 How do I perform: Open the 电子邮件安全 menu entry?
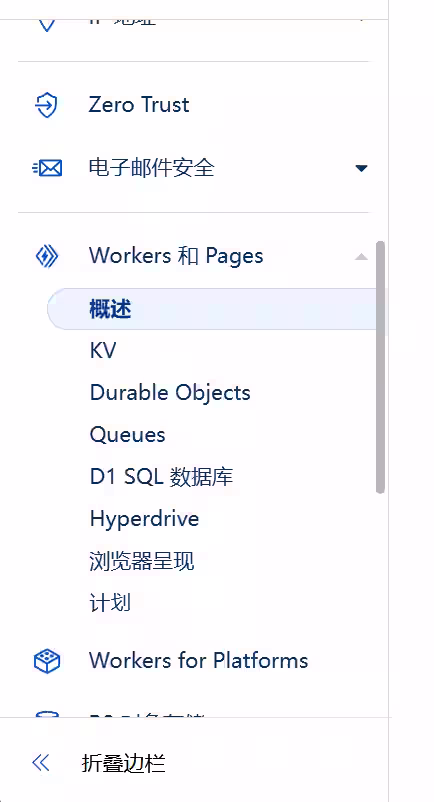click(x=151, y=168)
